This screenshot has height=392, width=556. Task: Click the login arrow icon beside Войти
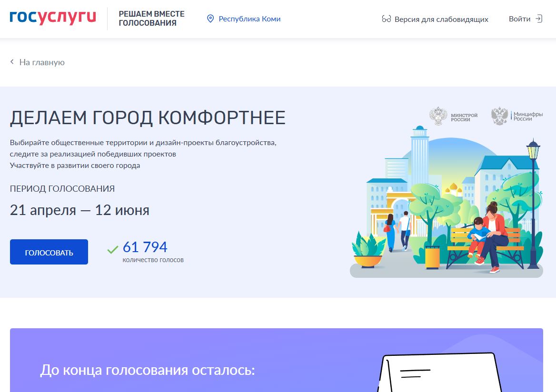(x=539, y=19)
